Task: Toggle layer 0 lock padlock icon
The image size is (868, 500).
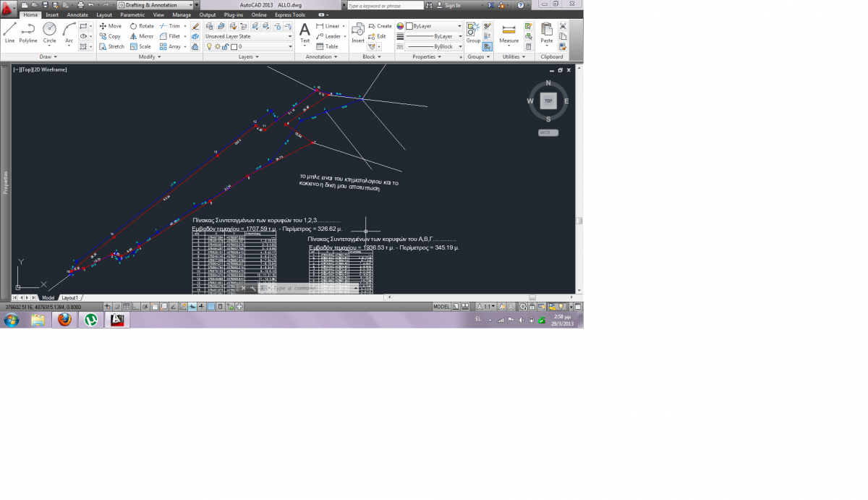Action: click(x=226, y=46)
